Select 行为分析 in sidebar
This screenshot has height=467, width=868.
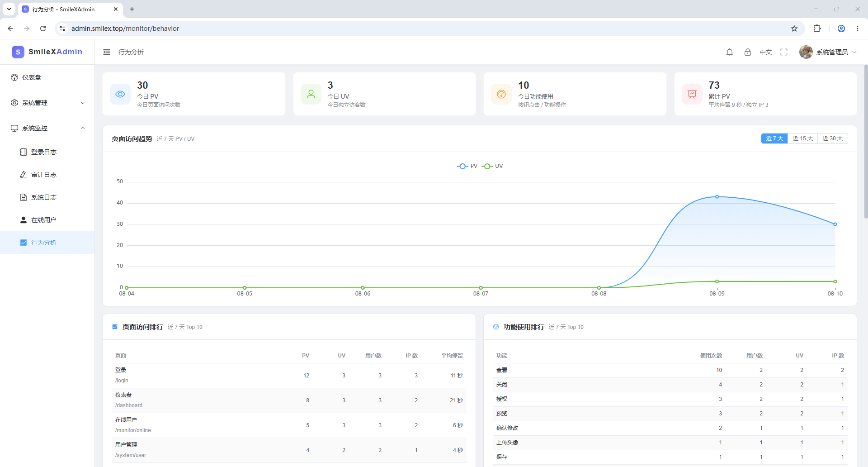coord(47,243)
